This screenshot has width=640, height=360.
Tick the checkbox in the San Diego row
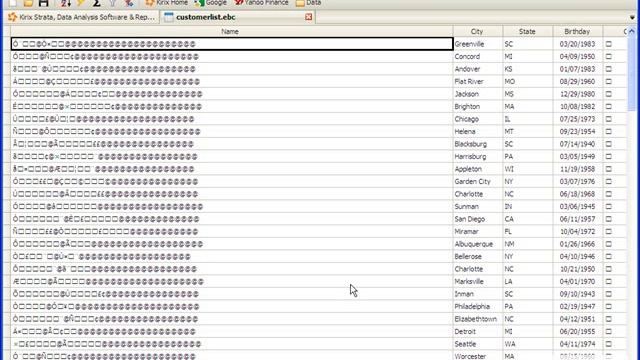[609, 219]
